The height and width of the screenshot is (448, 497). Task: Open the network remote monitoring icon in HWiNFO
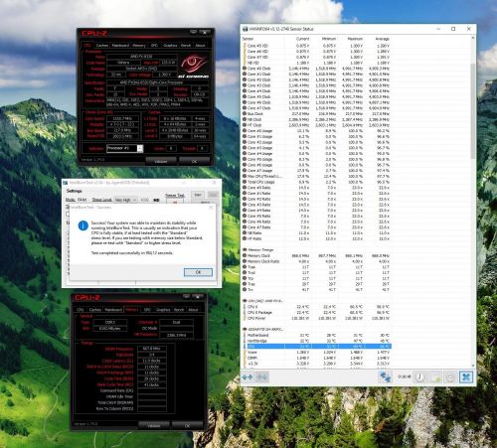tap(386, 376)
